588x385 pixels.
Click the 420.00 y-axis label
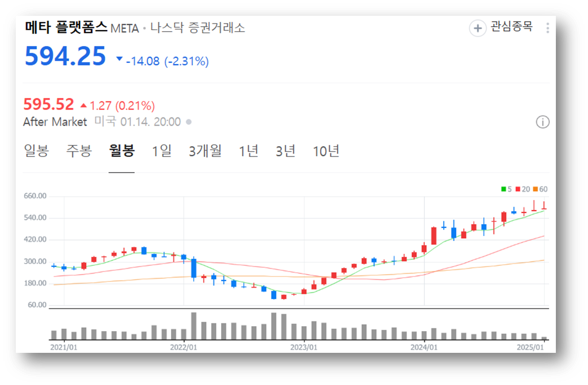[35, 240]
